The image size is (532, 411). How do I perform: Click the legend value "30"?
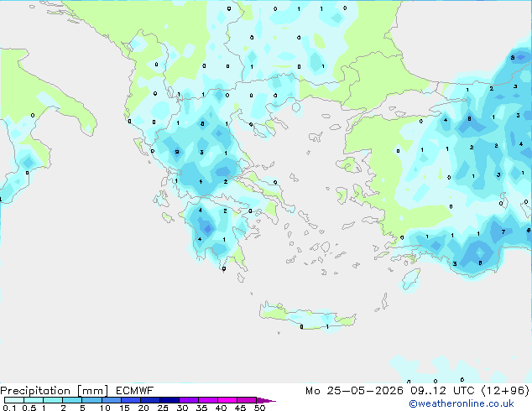pos(183,408)
